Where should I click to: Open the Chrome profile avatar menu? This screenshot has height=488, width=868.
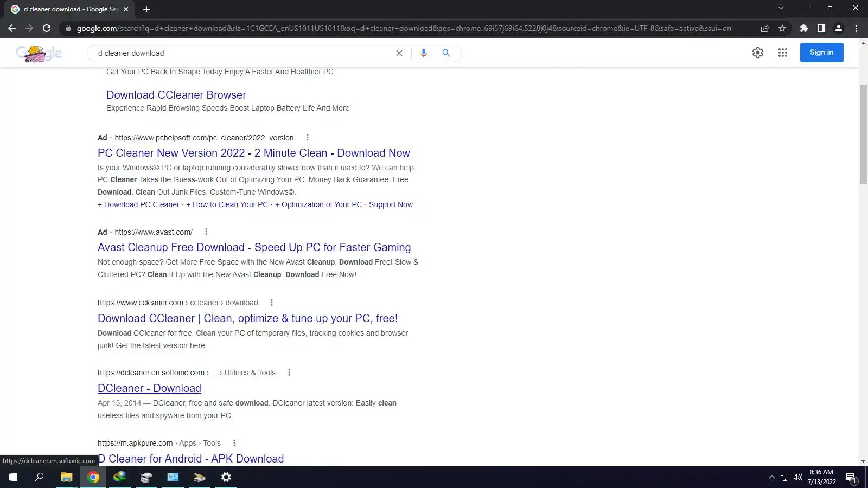coord(839,28)
